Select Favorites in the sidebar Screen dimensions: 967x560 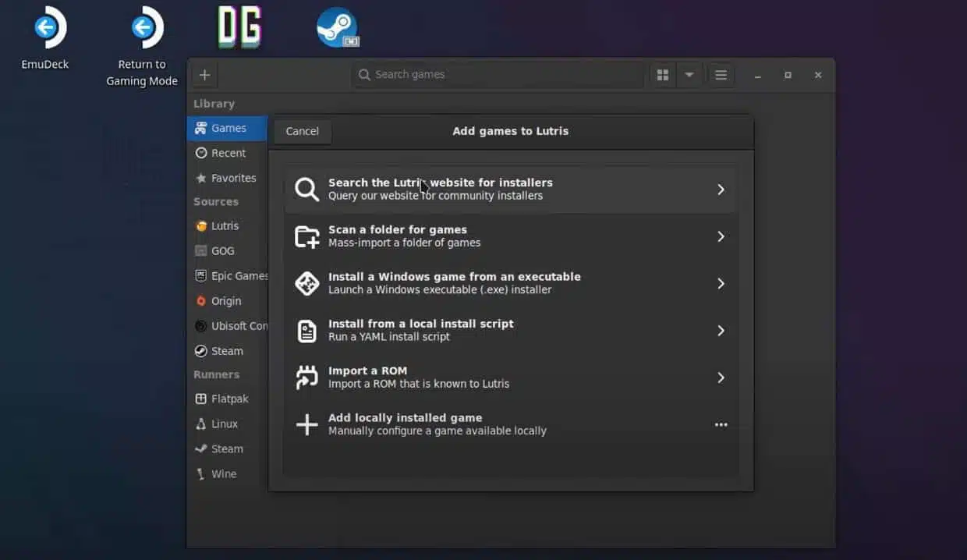[x=227, y=178]
